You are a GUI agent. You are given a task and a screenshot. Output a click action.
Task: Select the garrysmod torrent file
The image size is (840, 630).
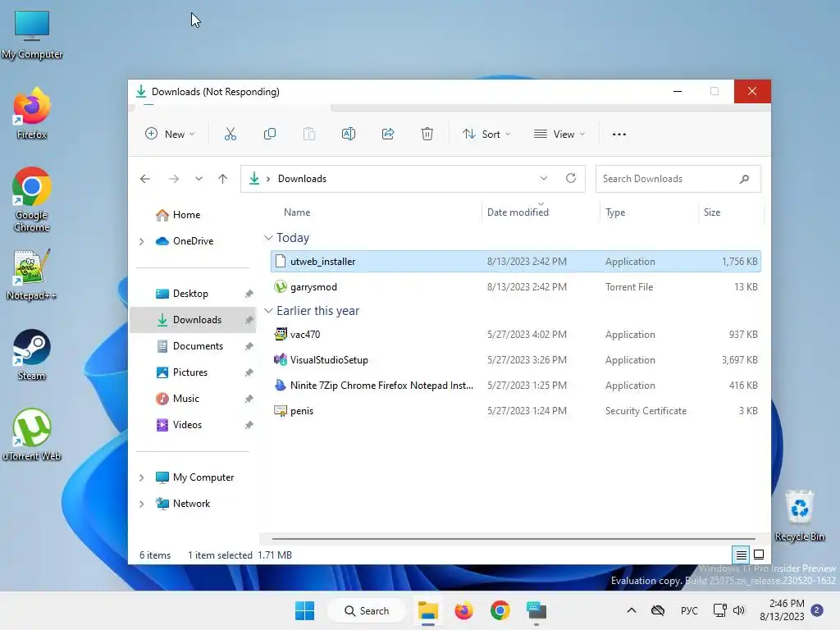coord(516,287)
